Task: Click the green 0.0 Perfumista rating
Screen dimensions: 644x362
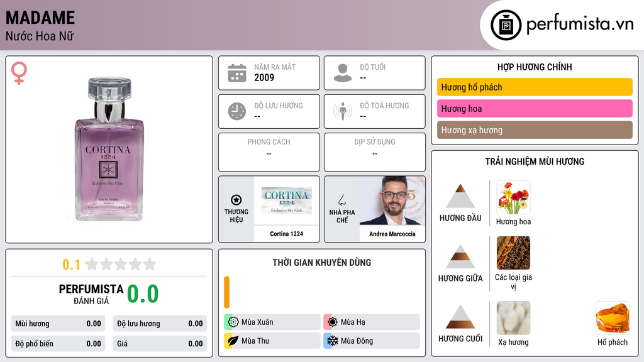Action: 143,294
